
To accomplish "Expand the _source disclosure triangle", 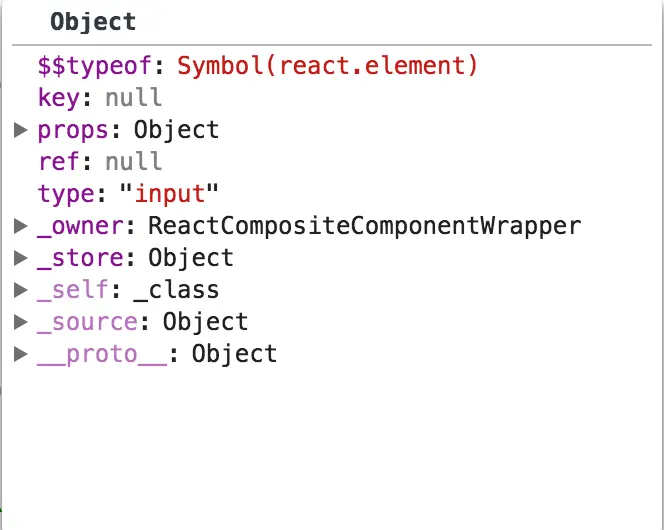I will tap(20, 322).
